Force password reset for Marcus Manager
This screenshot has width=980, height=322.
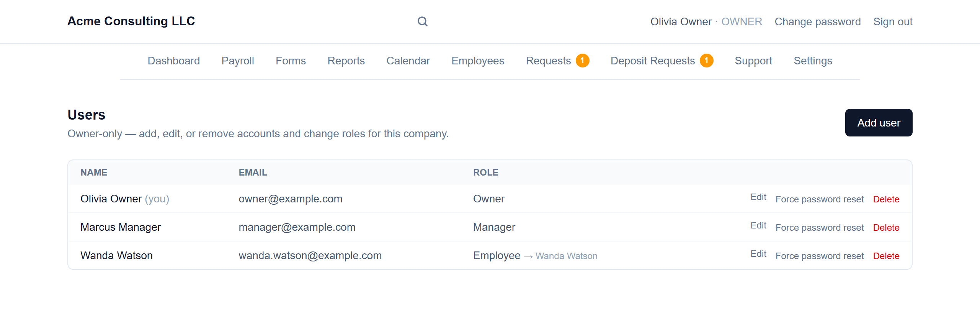coord(820,228)
